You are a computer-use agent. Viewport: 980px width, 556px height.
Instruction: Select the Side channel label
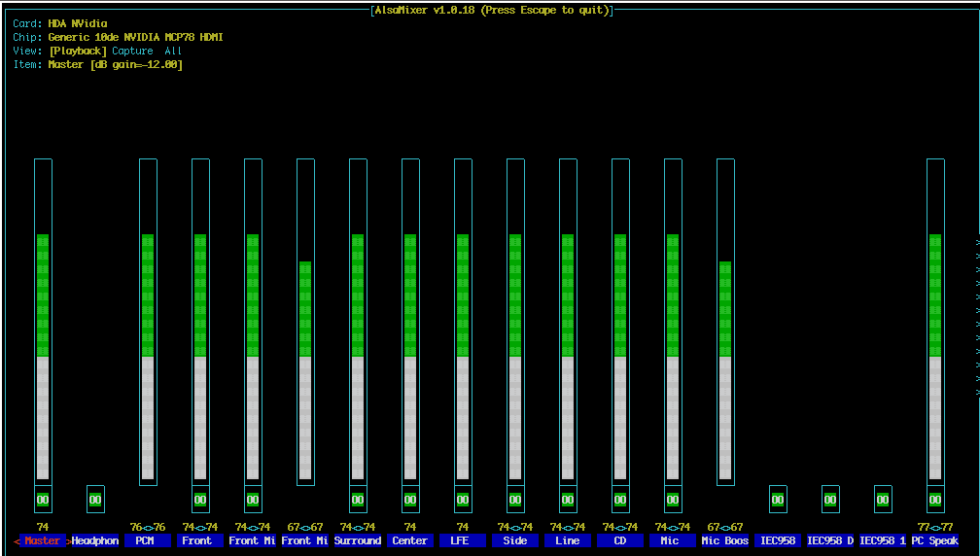tap(515, 540)
